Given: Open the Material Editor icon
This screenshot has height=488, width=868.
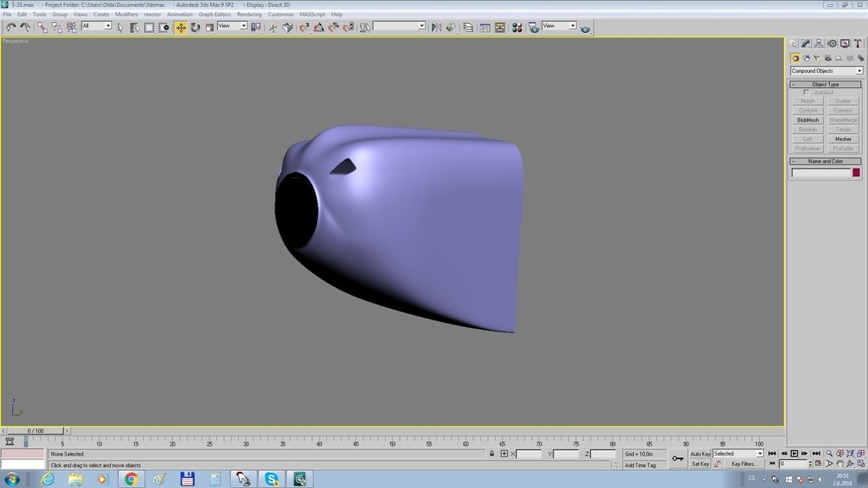Looking at the screenshot, I should coord(516,27).
